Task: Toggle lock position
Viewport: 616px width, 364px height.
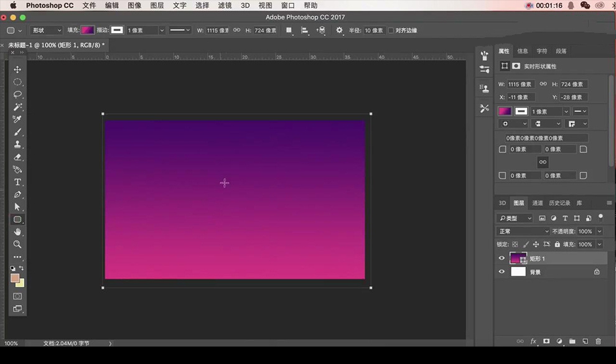Action: (x=536, y=245)
